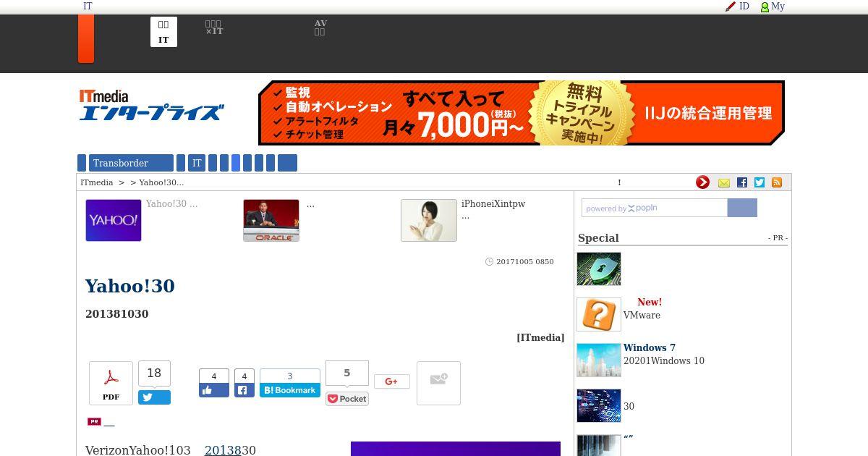The width and height of the screenshot is (868, 456).
Task: Click the gray mail-plus subscribe icon
Action: pos(438,383)
